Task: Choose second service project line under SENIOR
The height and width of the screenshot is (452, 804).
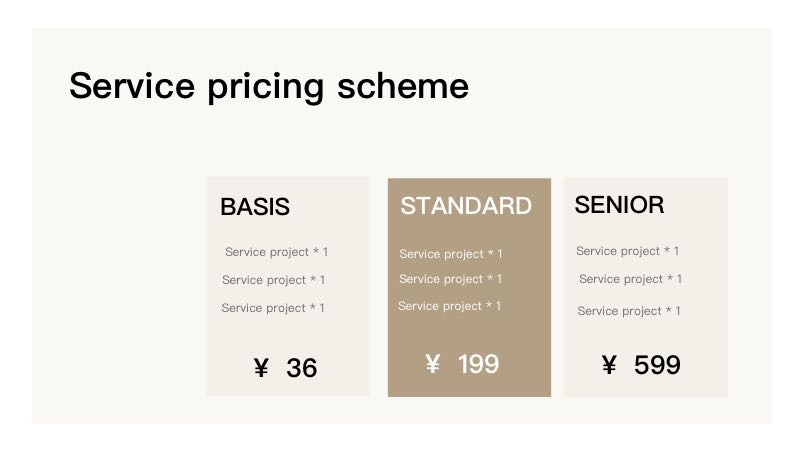Action: (630, 279)
